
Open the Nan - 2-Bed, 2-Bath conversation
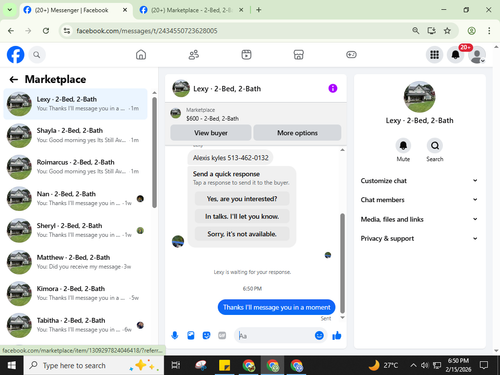click(x=75, y=198)
